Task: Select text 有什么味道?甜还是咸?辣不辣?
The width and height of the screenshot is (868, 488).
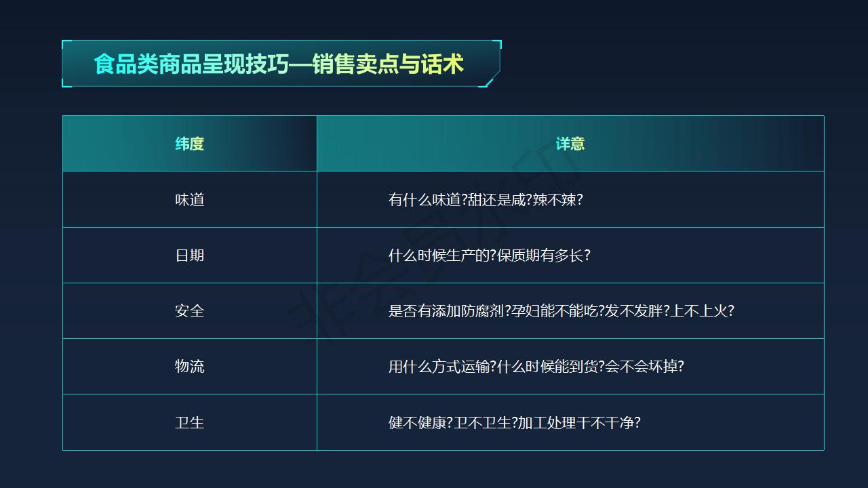Action: (x=486, y=200)
